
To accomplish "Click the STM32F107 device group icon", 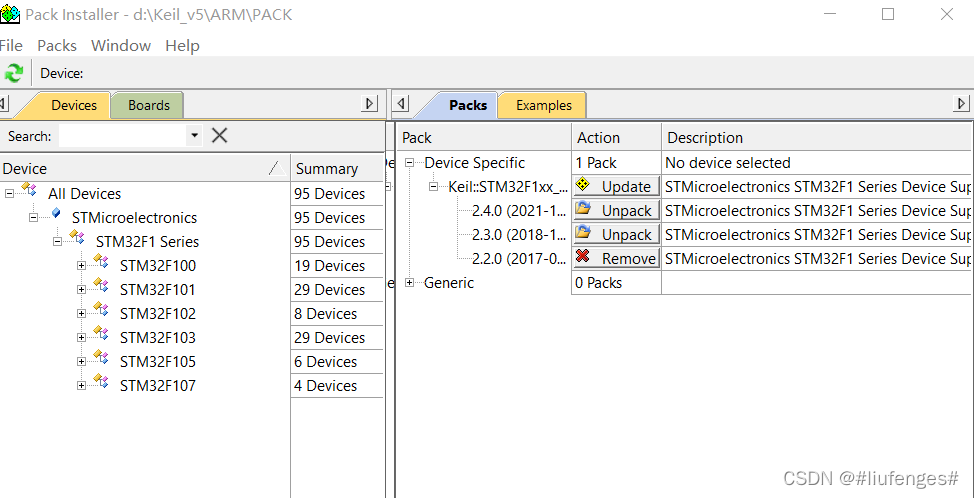I will click(101, 381).
